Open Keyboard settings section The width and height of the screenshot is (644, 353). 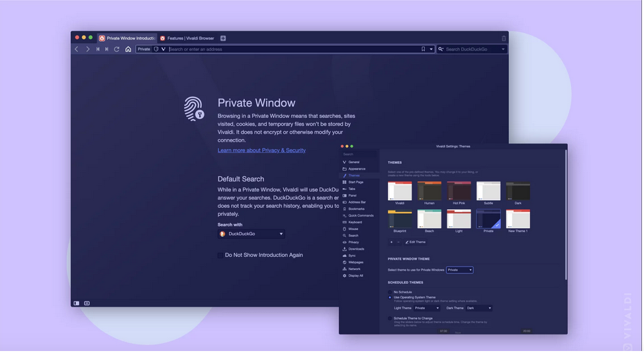tap(357, 223)
